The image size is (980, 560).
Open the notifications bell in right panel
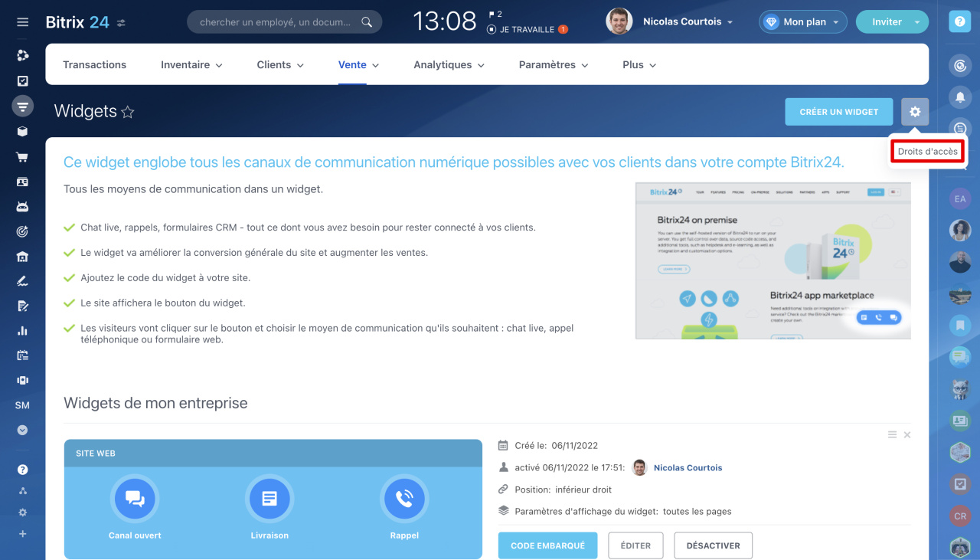point(959,97)
